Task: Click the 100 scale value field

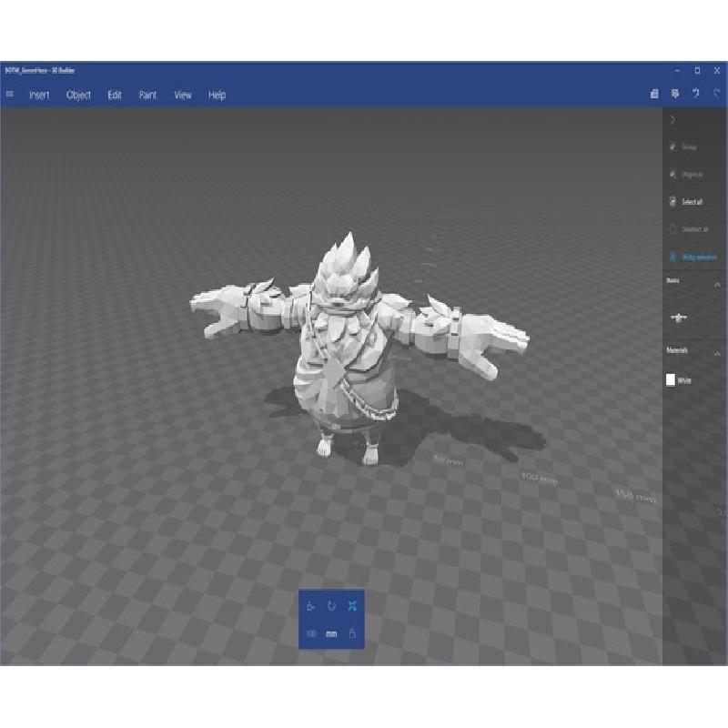Action: 311,633
